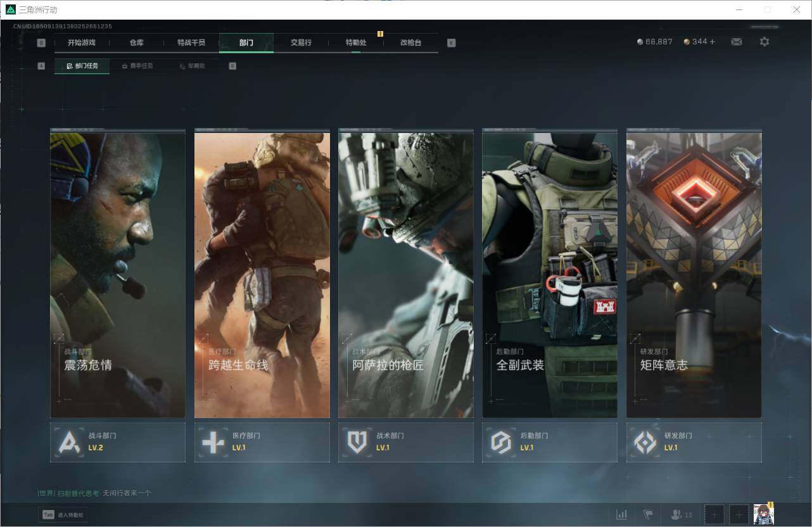Open the flag icon in bottom bar
The image size is (812, 527).
tap(647, 514)
